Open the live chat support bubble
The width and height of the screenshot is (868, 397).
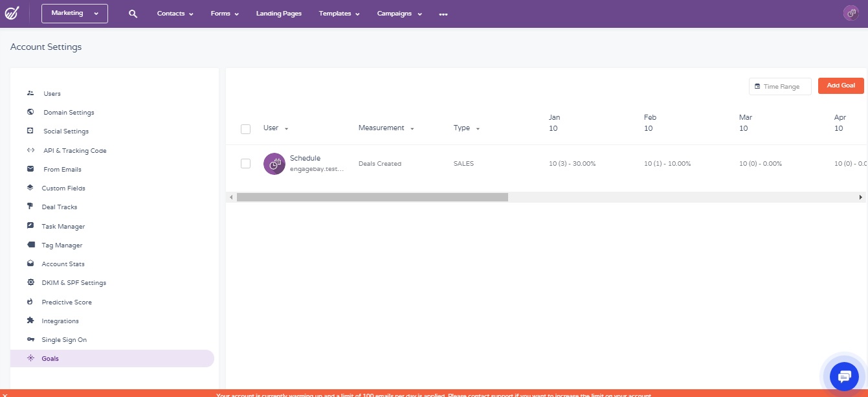pyautogui.click(x=844, y=376)
